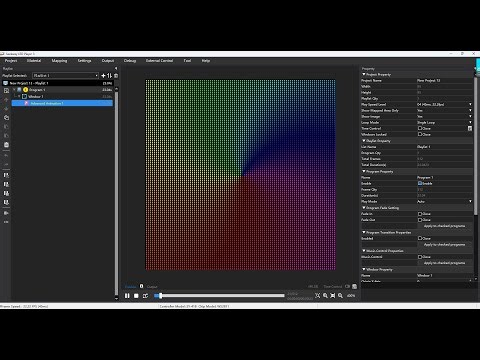Open the Output menu
This screenshot has width=480, height=360.
(108, 61)
